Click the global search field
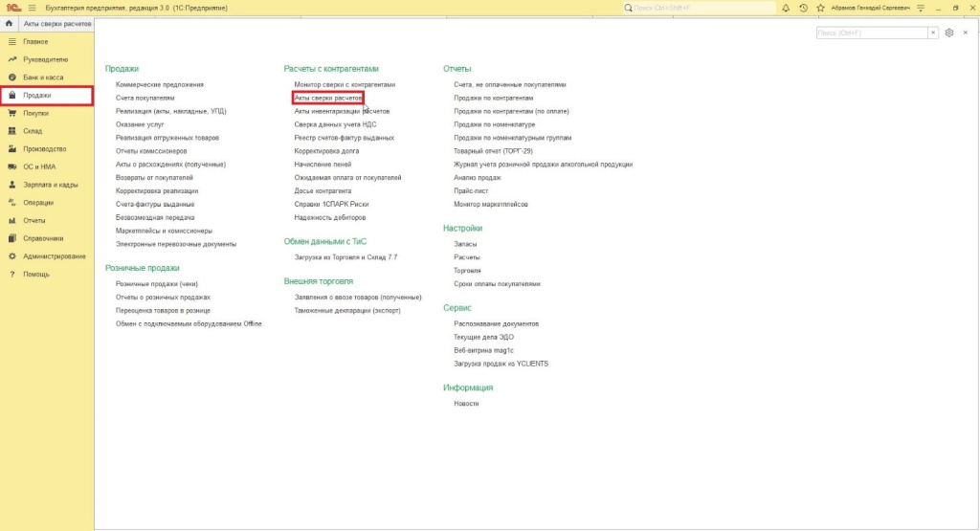Image resolution: width=980 pixels, height=531 pixels. coord(699,7)
